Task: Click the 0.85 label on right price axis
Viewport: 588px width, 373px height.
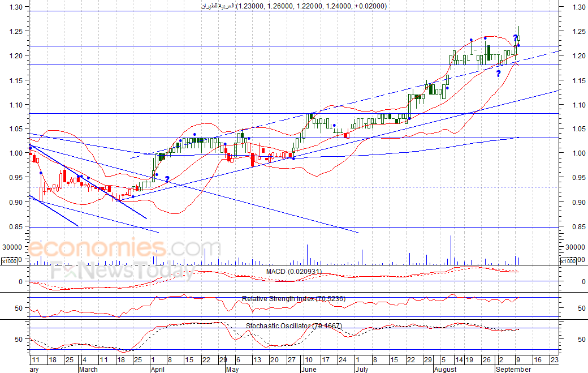Action: (x=579, y=226)
